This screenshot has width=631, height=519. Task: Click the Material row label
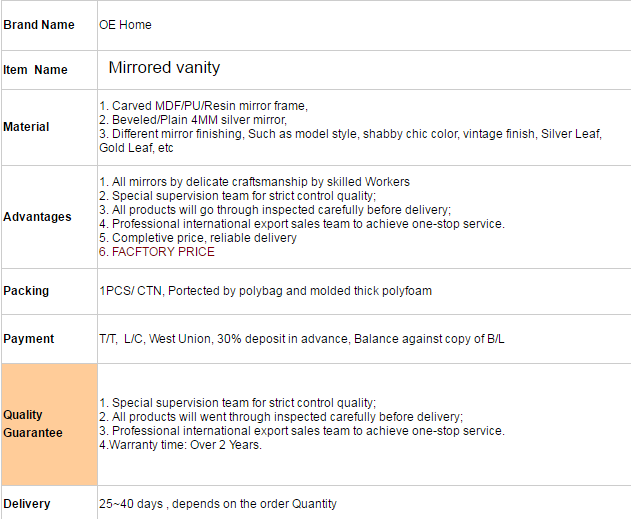point(26,127)
